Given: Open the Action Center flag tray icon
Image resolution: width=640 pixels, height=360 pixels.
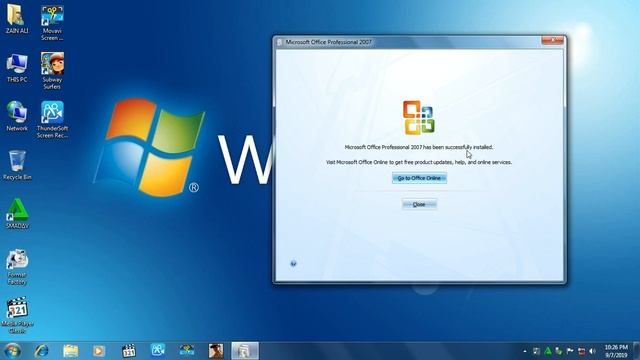Looking at the screenshot, I should pos(570,351).
